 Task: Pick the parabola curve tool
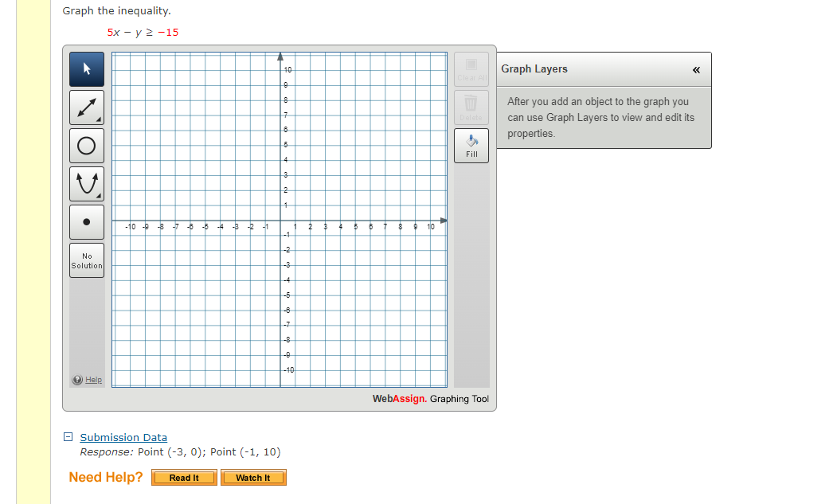pos(87,184)
